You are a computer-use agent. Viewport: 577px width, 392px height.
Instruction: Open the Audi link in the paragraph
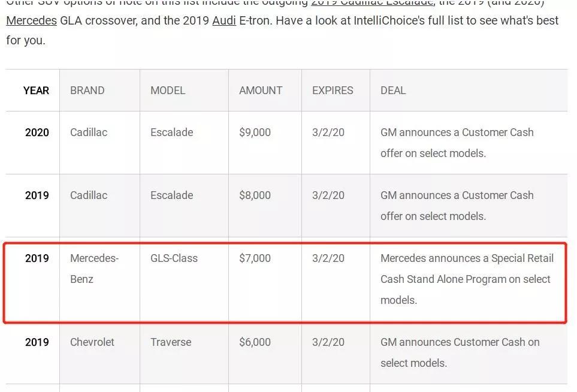223,20
